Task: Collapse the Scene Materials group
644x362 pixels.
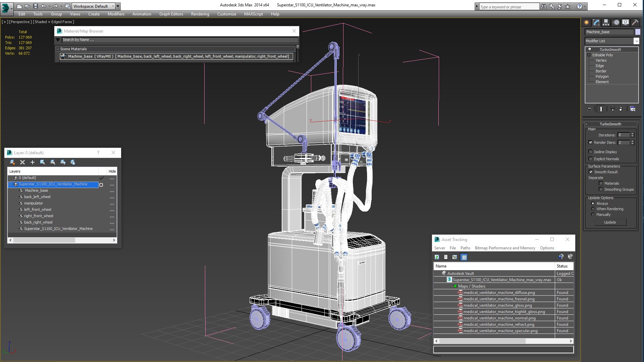Action: 58,49
